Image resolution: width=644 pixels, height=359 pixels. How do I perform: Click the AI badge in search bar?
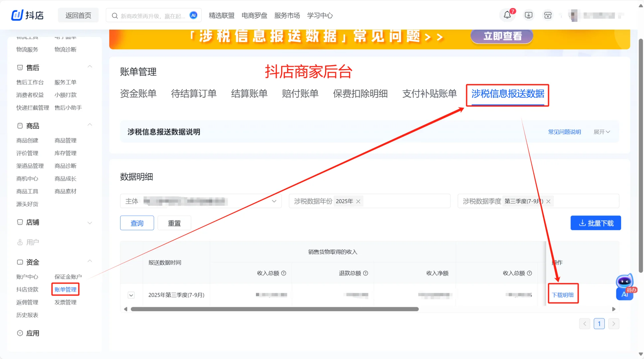click(193, 15)
